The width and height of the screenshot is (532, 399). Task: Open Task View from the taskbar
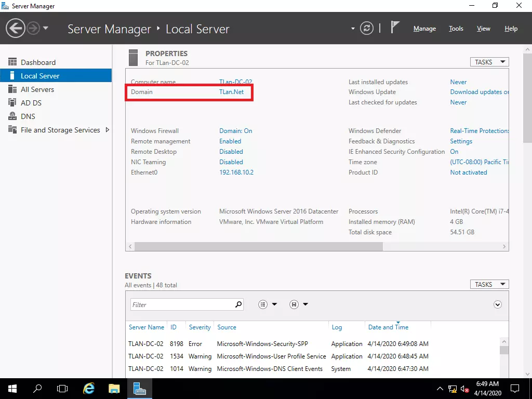[62, 389]
